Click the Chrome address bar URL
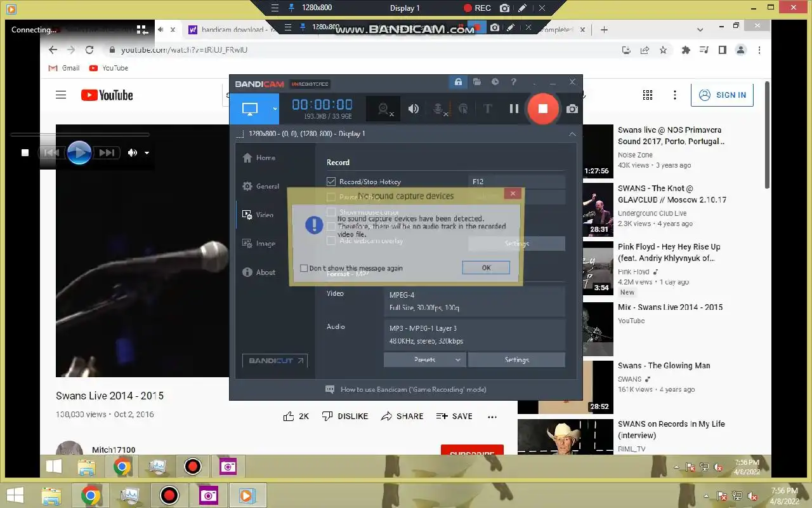This screenshot has height=508, width=812. [184, 50]
